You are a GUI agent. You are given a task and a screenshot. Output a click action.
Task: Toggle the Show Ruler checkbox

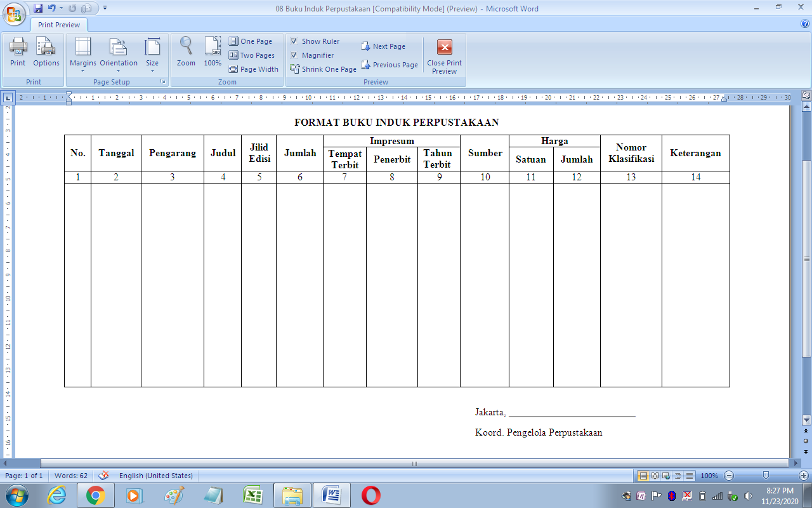(x=294, y=41)
